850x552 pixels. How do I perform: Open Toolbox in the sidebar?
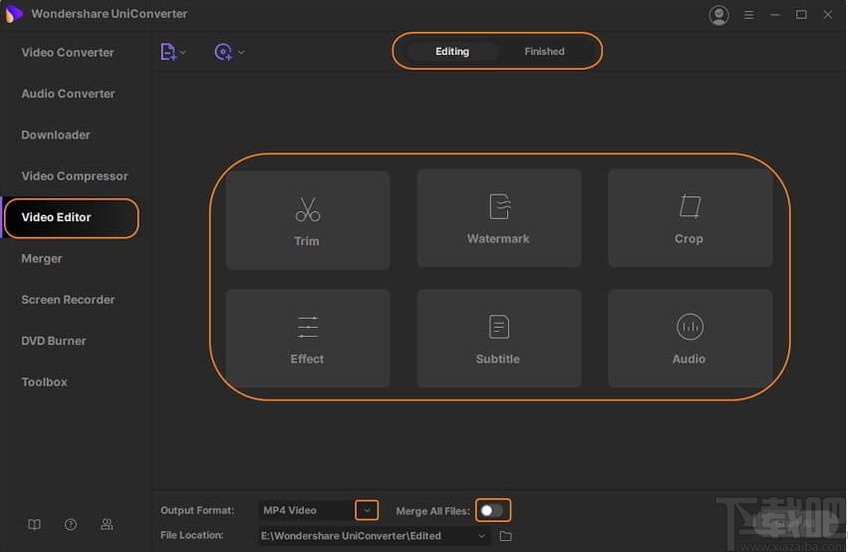(44, 382)
